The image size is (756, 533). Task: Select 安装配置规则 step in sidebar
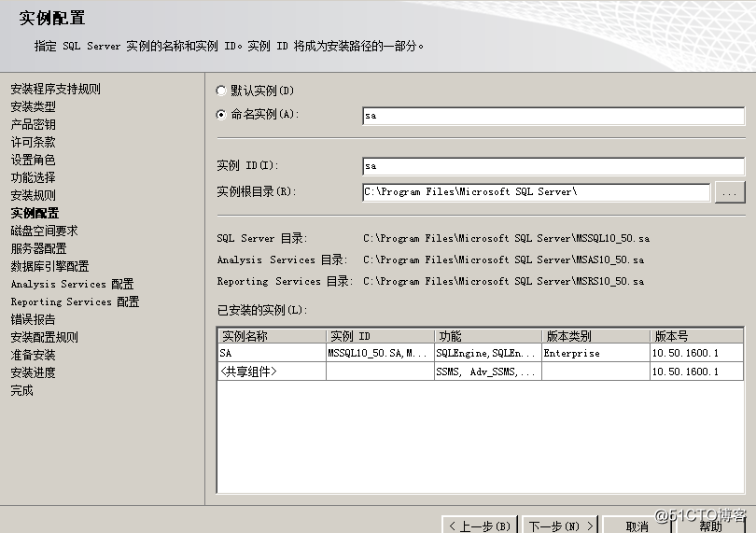pyautogui.click(x=45, y=337)
